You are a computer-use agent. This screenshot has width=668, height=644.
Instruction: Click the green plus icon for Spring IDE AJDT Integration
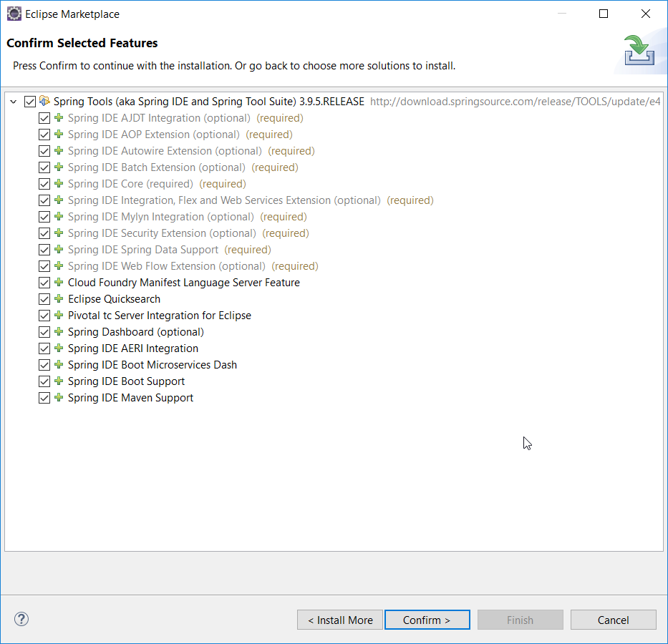[59, 117]
